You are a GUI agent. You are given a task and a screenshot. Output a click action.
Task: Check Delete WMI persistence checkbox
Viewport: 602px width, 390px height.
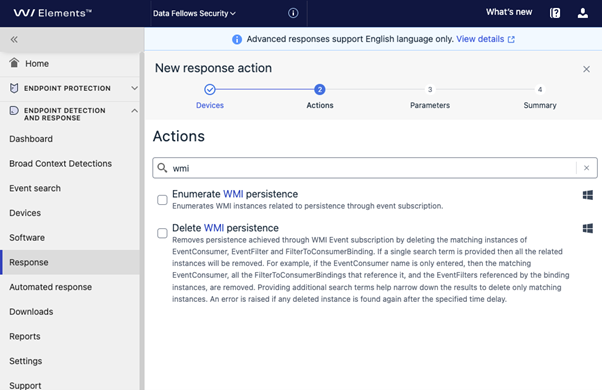tap(162, 233)
